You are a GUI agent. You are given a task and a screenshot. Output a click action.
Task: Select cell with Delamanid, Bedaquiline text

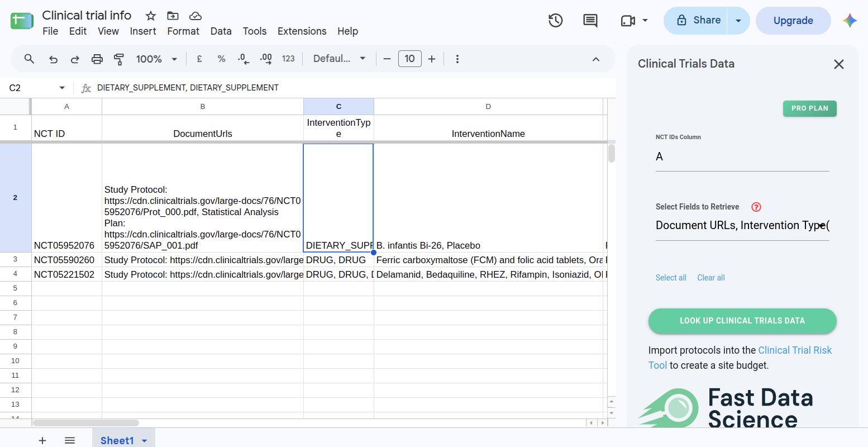pos(488,274)
